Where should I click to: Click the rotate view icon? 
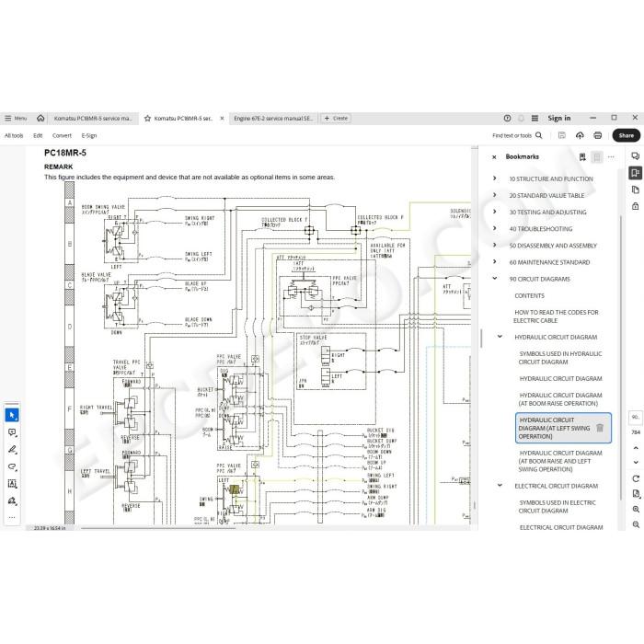(x=636, y=478)
